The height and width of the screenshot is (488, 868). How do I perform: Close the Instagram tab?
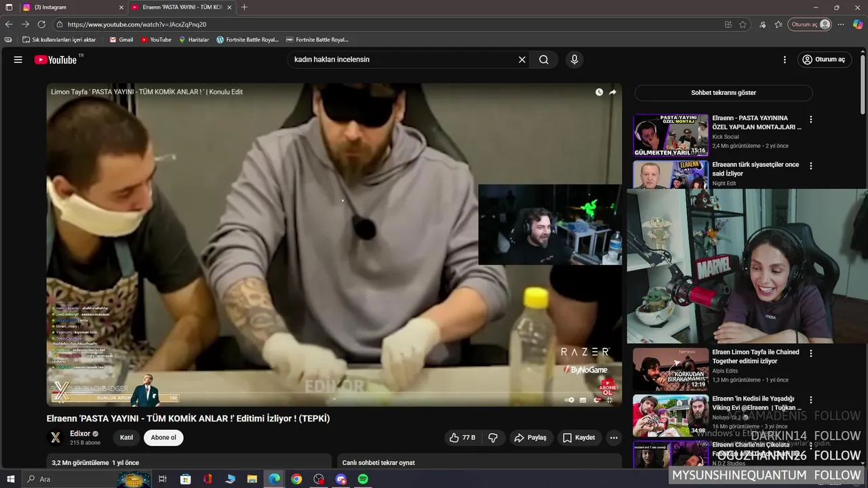click(x=121, y=7)
